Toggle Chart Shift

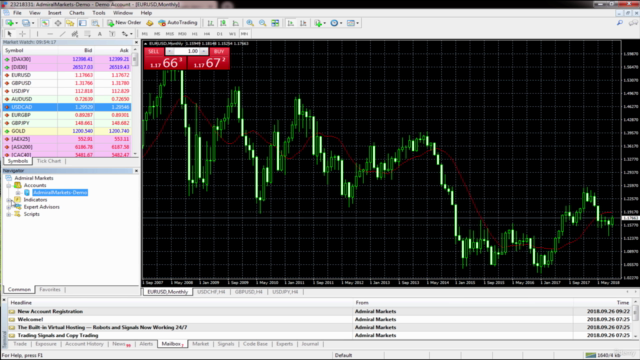point(303,23)
